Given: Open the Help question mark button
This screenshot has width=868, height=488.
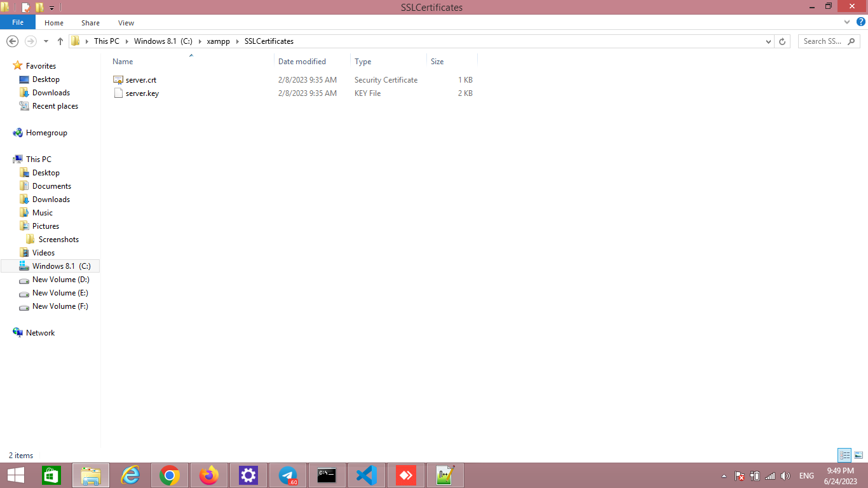Looking at the screenshot, I should pos(861,22).
